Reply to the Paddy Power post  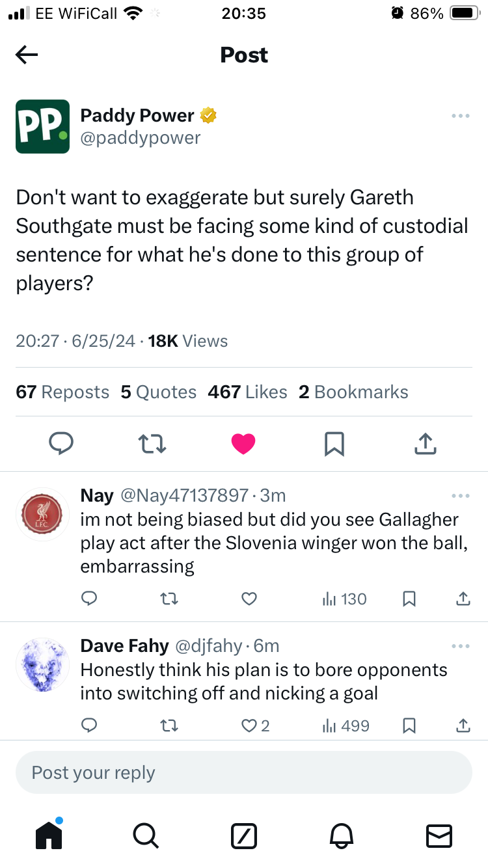(61, 444)
